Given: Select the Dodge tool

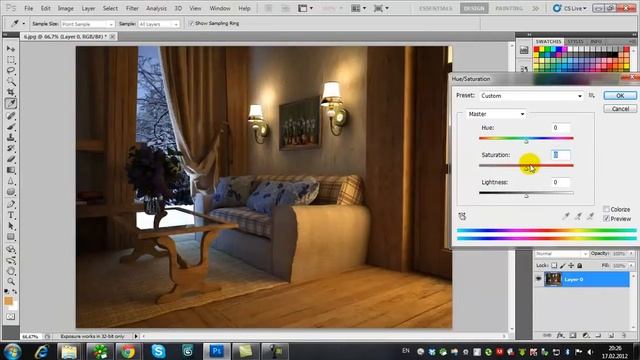Looking at the screenshot, I should 11,192.
